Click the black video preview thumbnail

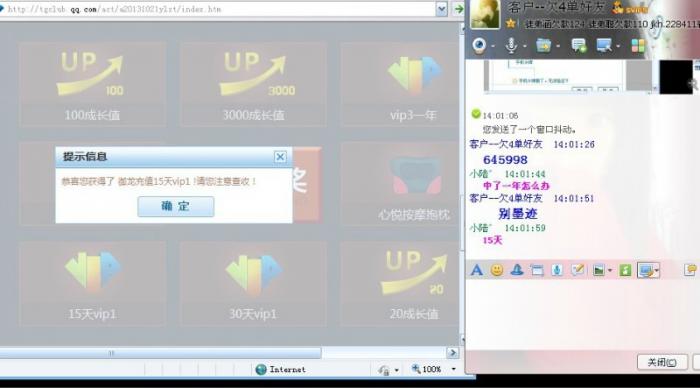(676, 77)
